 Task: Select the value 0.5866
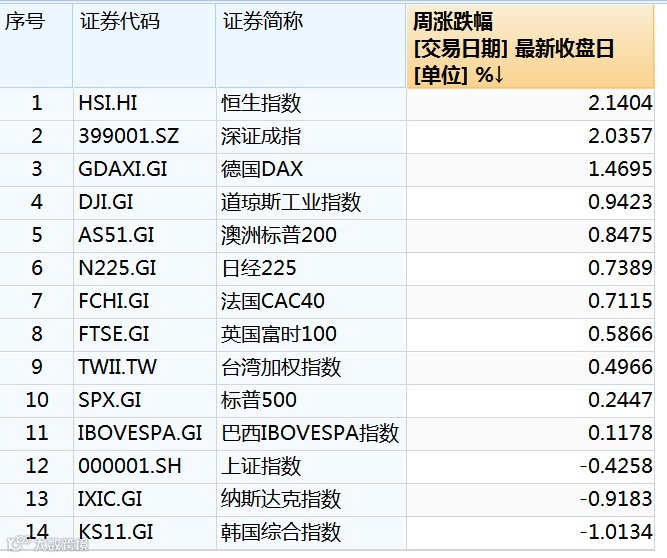pos(620,334)
